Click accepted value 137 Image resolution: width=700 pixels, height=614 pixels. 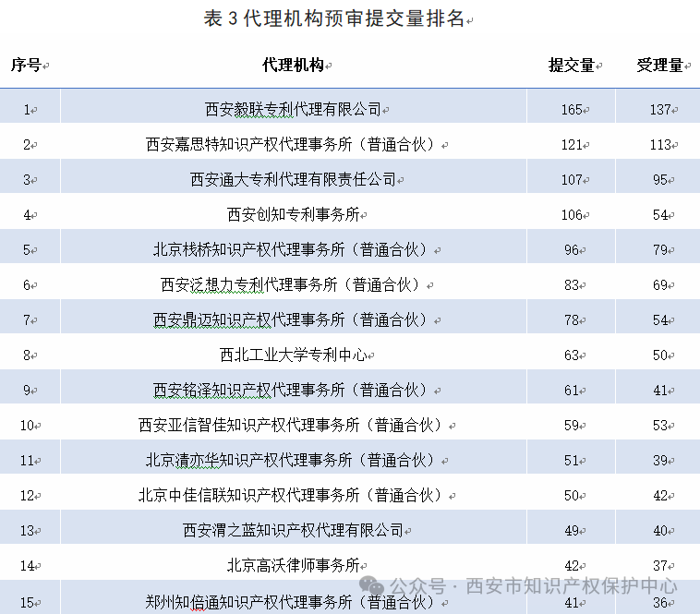click(x=660, y=110)
